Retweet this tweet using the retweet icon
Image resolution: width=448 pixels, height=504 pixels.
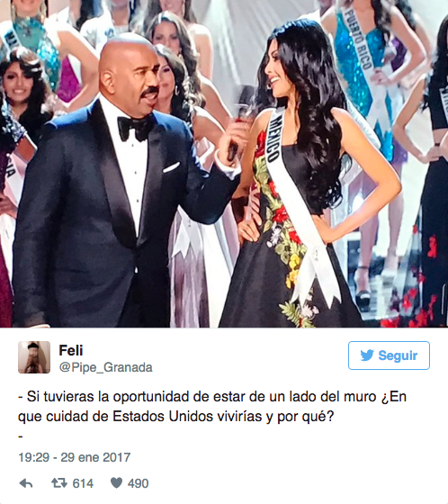point(59,483)
